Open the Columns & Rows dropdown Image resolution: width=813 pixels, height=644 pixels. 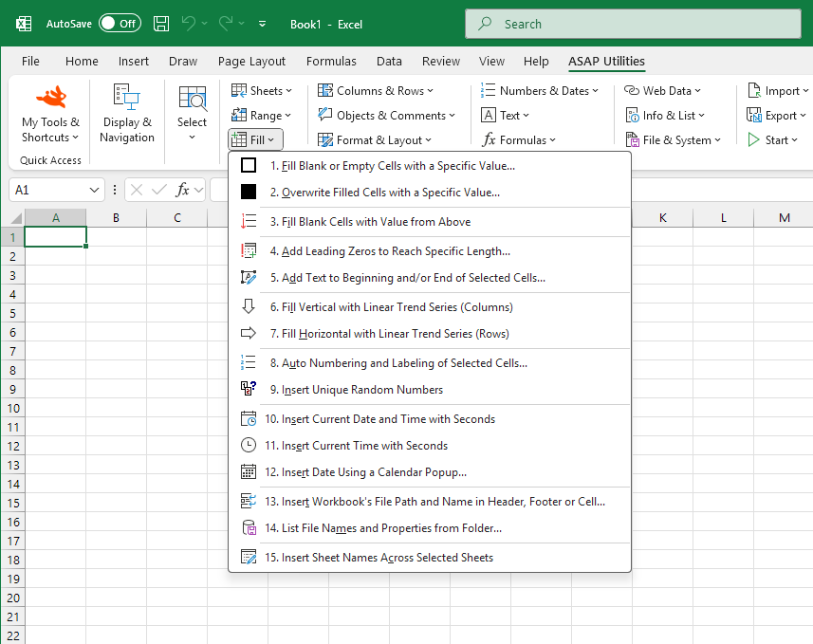[375, 90]
